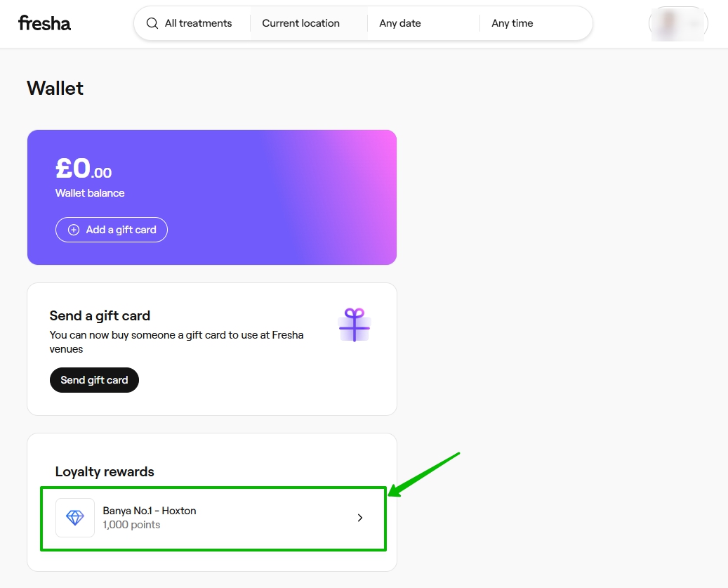Click the 1,000 points text
The height and width of the screenshot is (588, 728).
click(131, 525)
